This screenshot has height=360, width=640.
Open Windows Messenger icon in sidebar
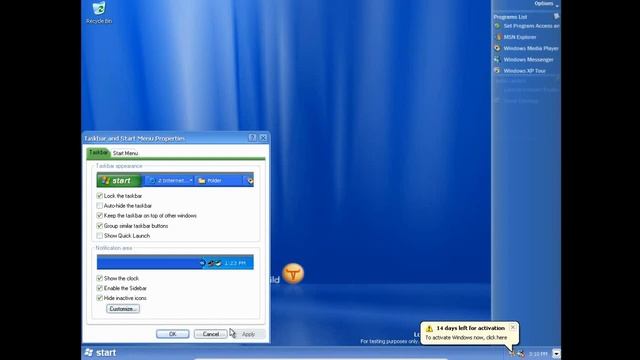pos(497,60)
